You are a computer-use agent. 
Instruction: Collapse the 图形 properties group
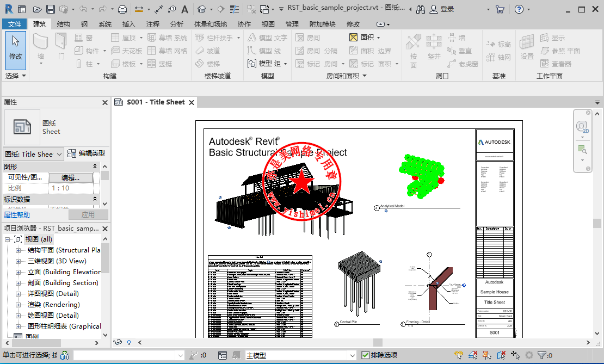tap(95, 166)
